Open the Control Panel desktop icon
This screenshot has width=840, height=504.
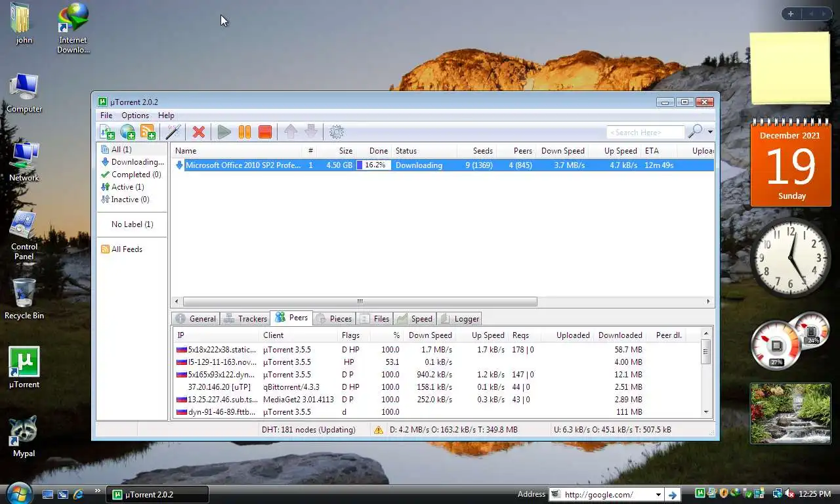pos(24,235)
